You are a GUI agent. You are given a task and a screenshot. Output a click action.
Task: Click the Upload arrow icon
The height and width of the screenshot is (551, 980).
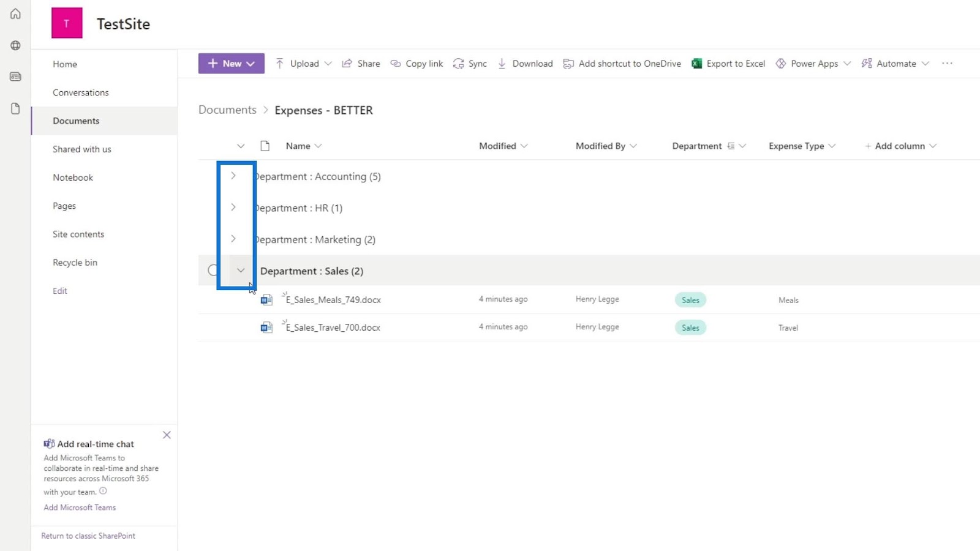[279, 63]
